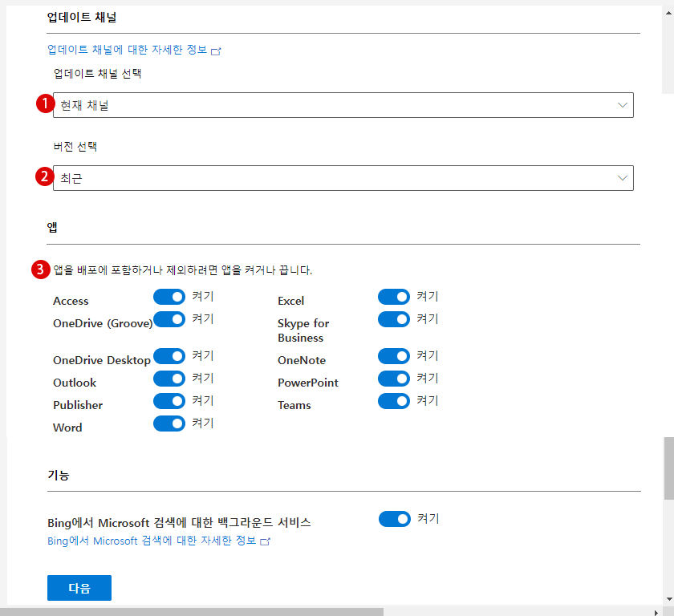674x616 pixels.
Task: Disable the Publisher app switch
Action: pyautogui.click(x=169, y=401)
